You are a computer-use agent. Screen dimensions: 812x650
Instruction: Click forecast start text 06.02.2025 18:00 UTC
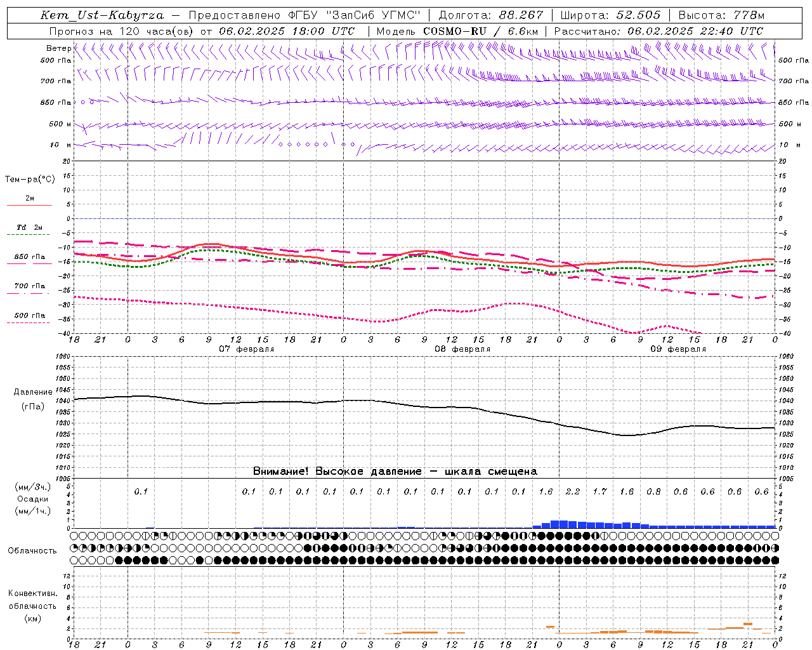tap(287, 31)
